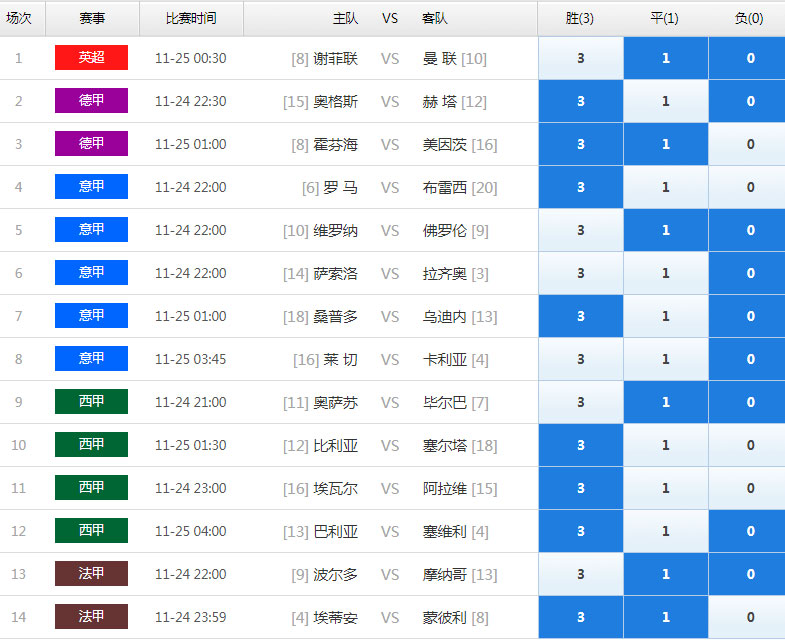This screenshot has height=640, width=785.
Task: Click away team name 曼联
Action: 440,59
